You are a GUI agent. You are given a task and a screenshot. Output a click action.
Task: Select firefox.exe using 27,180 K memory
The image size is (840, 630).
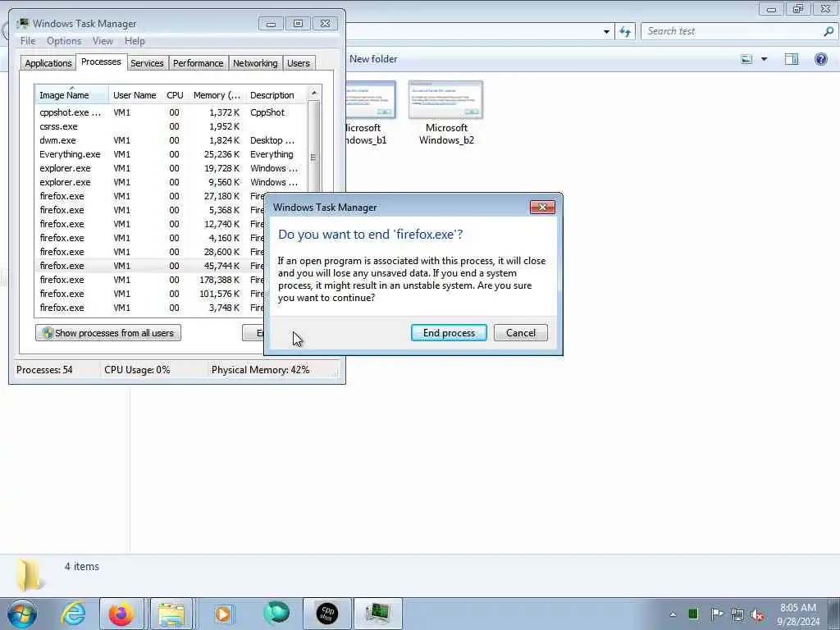click(x=150, y=196)
